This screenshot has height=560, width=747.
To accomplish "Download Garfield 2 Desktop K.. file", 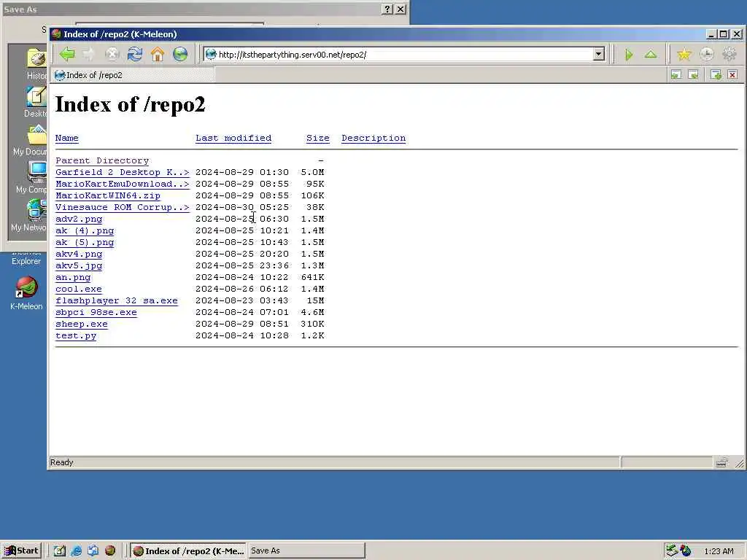I will tap(123, 172).
